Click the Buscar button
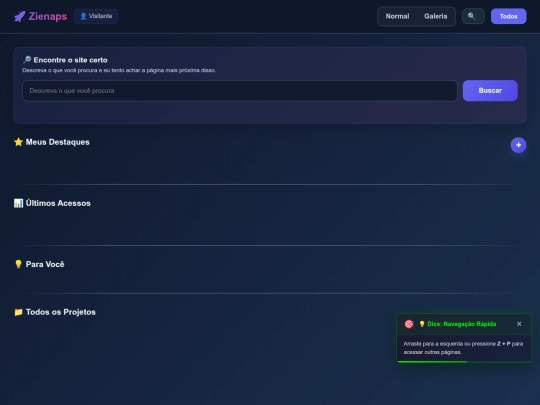This screenshot has height=405, width=540. 490,91
